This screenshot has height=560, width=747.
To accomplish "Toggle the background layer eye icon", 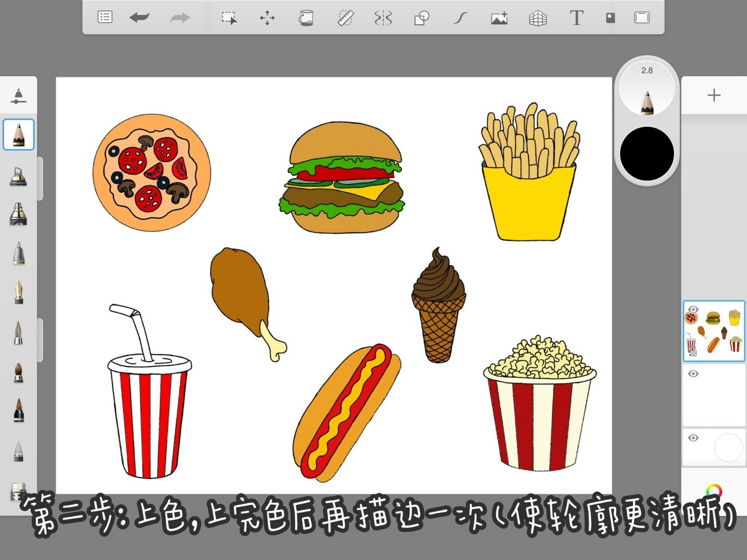I will click(x=693, y=438).
